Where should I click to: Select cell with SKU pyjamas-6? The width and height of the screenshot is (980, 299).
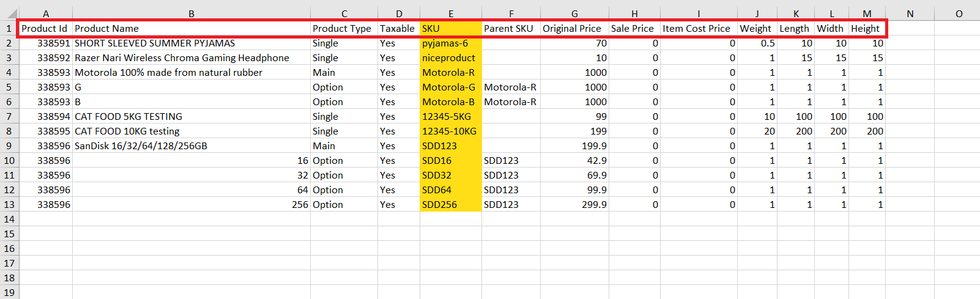click(x=451, y=43)
